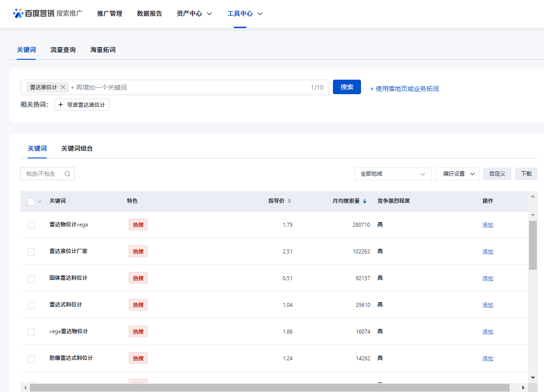
Task: Open the 全部地域 region dropdown
Action: [x=393, y=174]
